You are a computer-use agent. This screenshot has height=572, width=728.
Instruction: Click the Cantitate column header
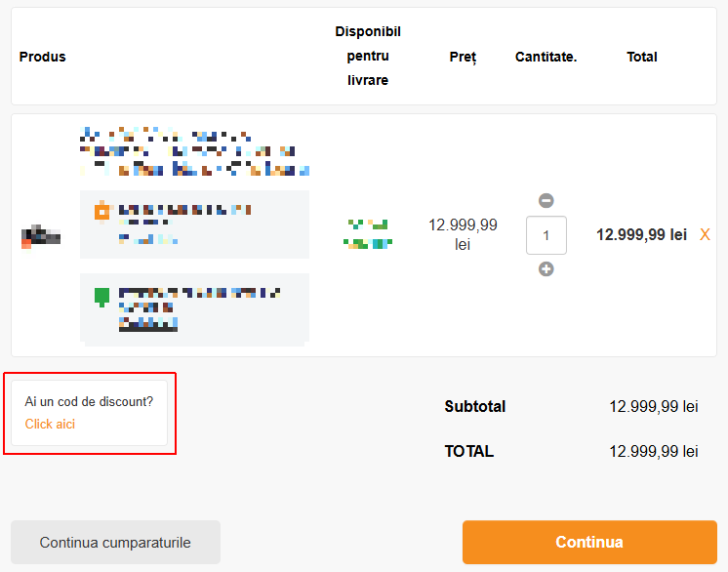coord(546,57)
